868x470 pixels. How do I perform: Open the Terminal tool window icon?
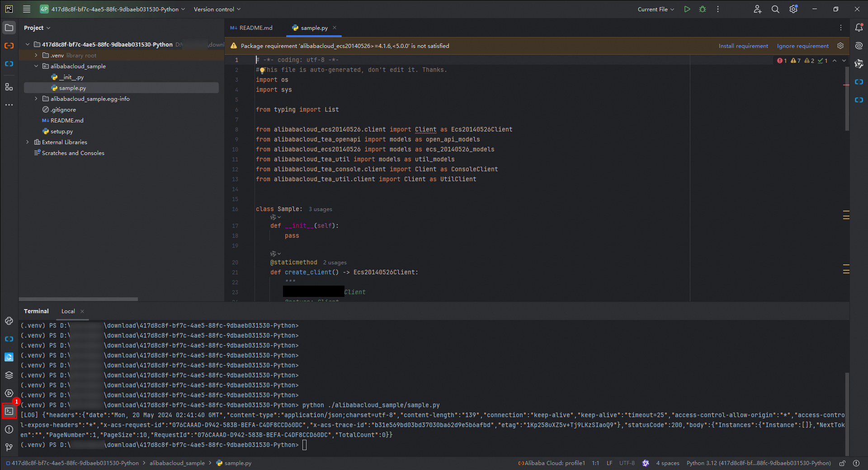tap(9, 411)
